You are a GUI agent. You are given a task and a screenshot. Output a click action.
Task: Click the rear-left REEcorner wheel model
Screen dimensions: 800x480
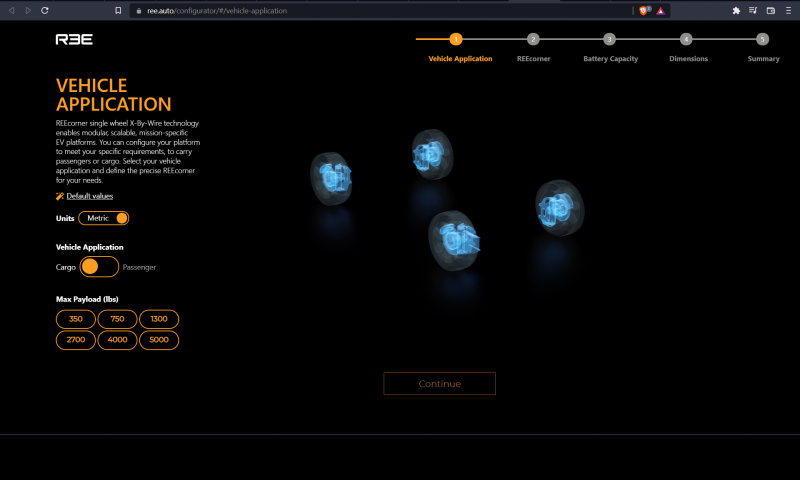tap(432, 154)
